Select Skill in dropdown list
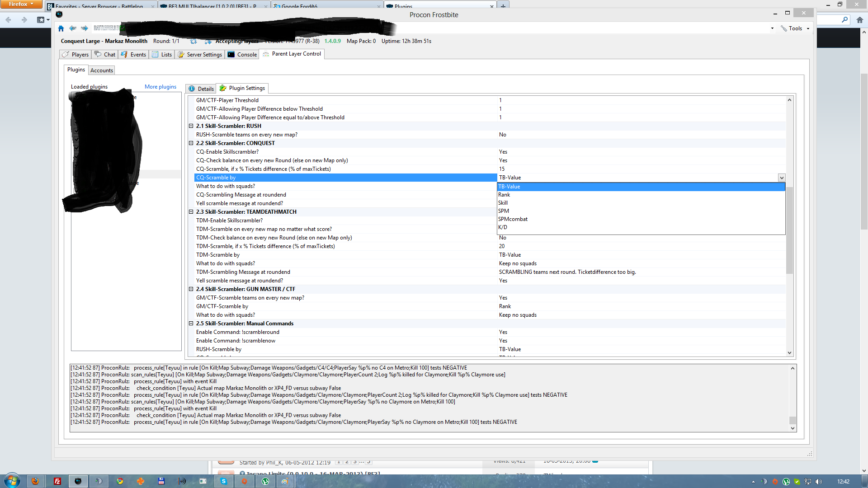The width and height of the screenshot is (868, 488). click(641, 203)
